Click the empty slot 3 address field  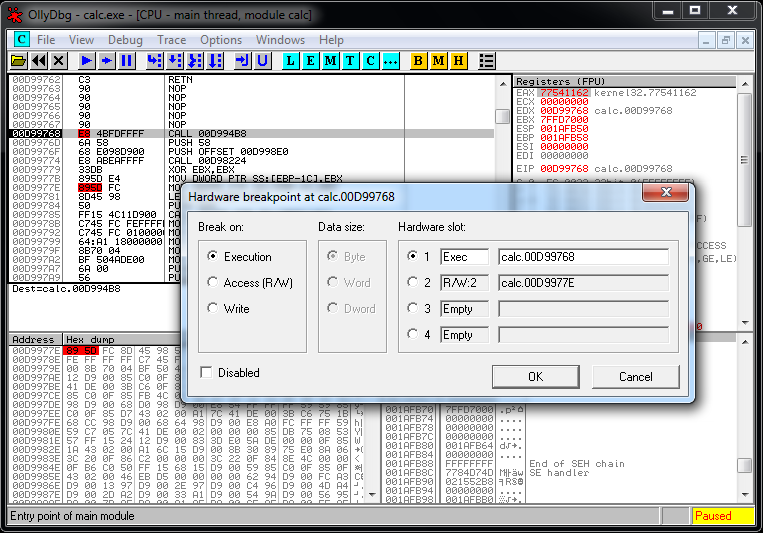click(x=583, y=309)
